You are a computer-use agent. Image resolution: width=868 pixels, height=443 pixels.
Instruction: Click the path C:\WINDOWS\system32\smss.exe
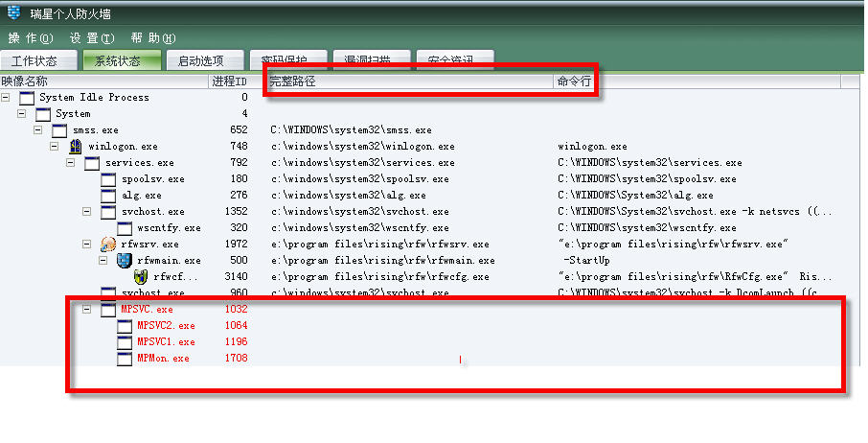[351, 130]
